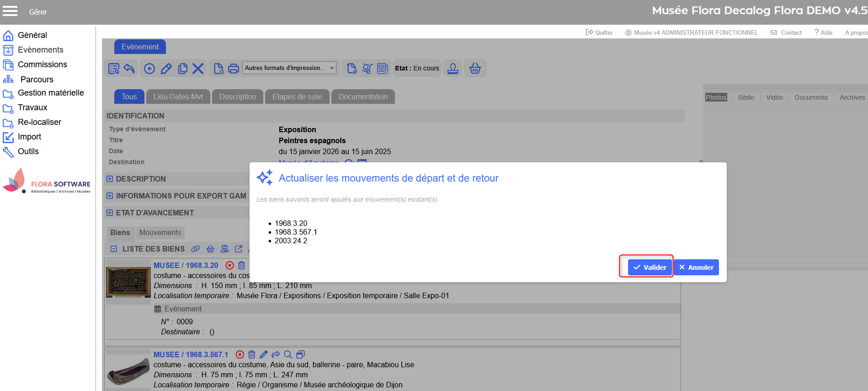The width and height of the screenshot is (868, 391).
Task: Click Quitter to log out
Action: point(599,32)
